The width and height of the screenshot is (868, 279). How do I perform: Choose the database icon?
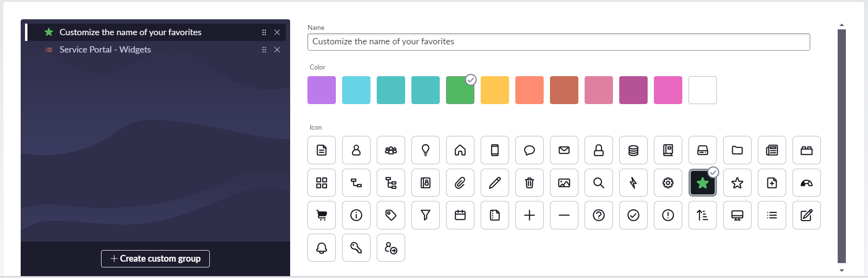click(633, 150)
